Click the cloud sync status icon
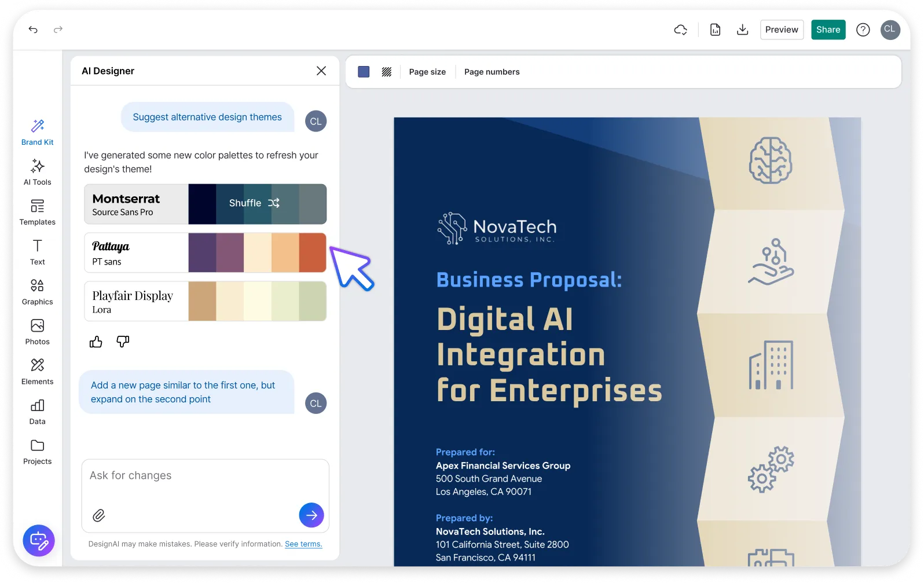This screenshot has height=583, width=924. tap(681, 30)
